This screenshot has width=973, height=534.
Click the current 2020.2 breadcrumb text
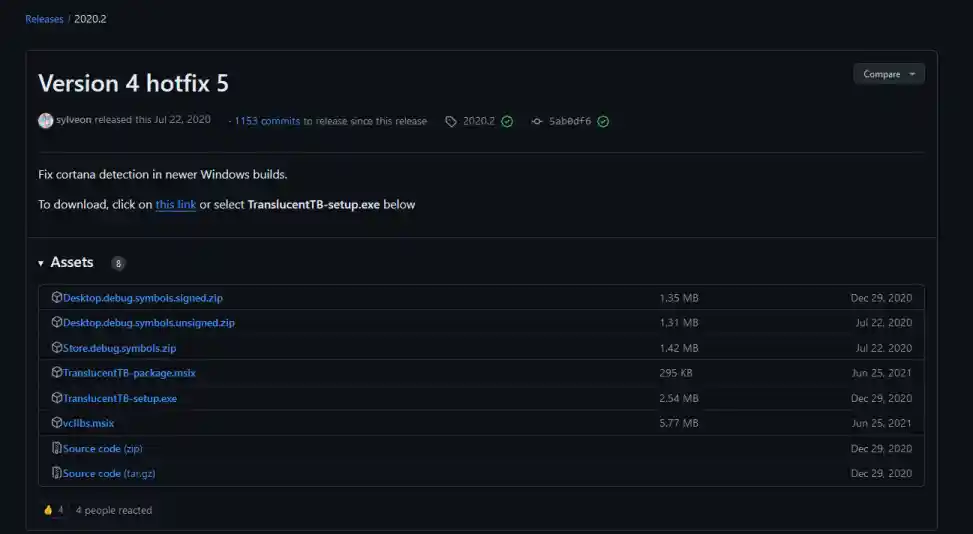point(90,19)
